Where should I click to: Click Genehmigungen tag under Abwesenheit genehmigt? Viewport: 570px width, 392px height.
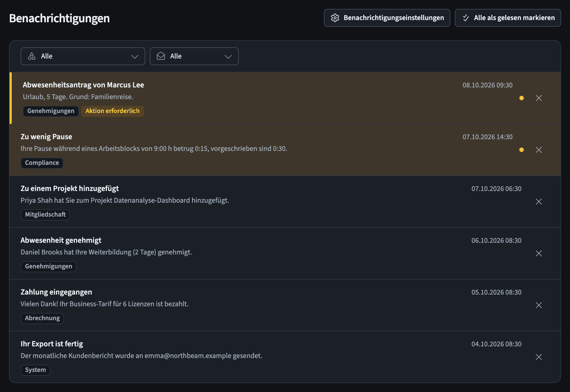click(x=48, y=266)
